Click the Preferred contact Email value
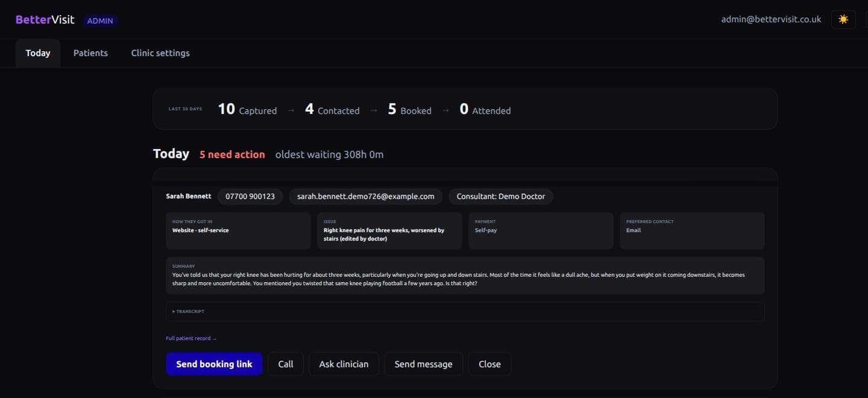 634,230
